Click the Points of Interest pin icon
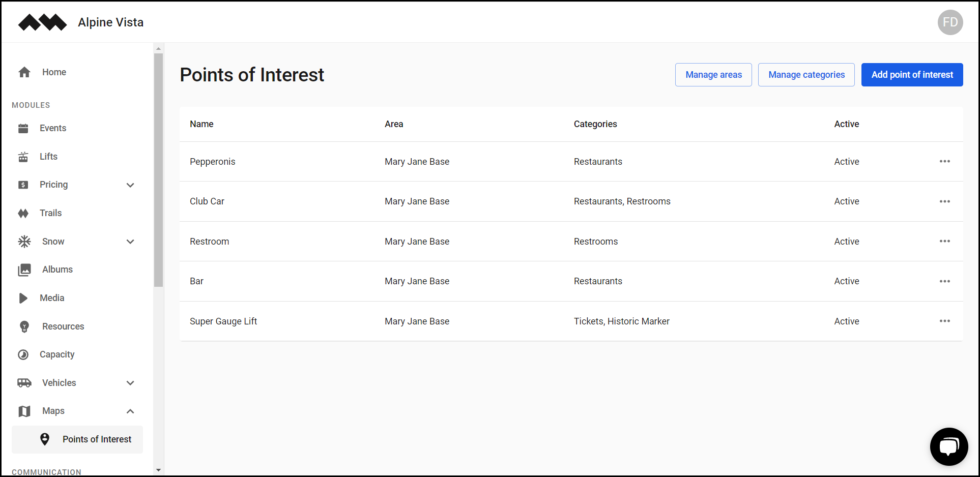The width and height of the screenshot is (980, 477). [45, 439]
